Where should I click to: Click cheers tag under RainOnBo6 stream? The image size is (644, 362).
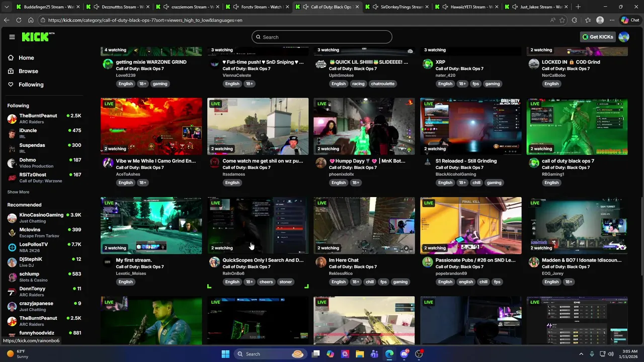pos(266,282)
